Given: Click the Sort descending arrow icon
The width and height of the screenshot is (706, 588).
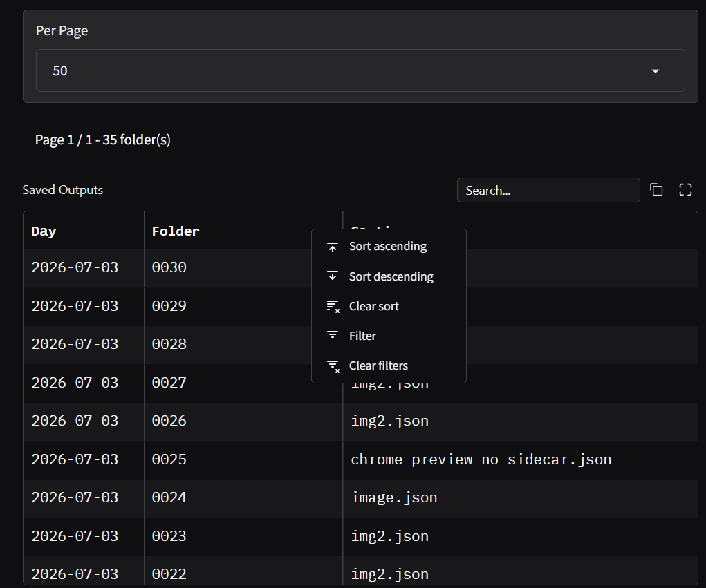Looking at the screenshot, I should coord(333,276).
